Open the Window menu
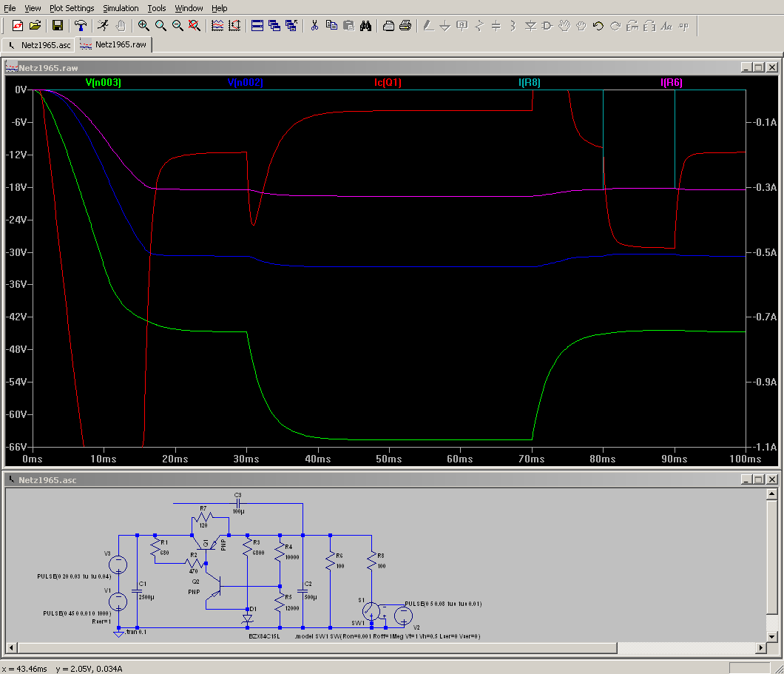The width and height of the screenshot is (784, 674). point(189,8)
